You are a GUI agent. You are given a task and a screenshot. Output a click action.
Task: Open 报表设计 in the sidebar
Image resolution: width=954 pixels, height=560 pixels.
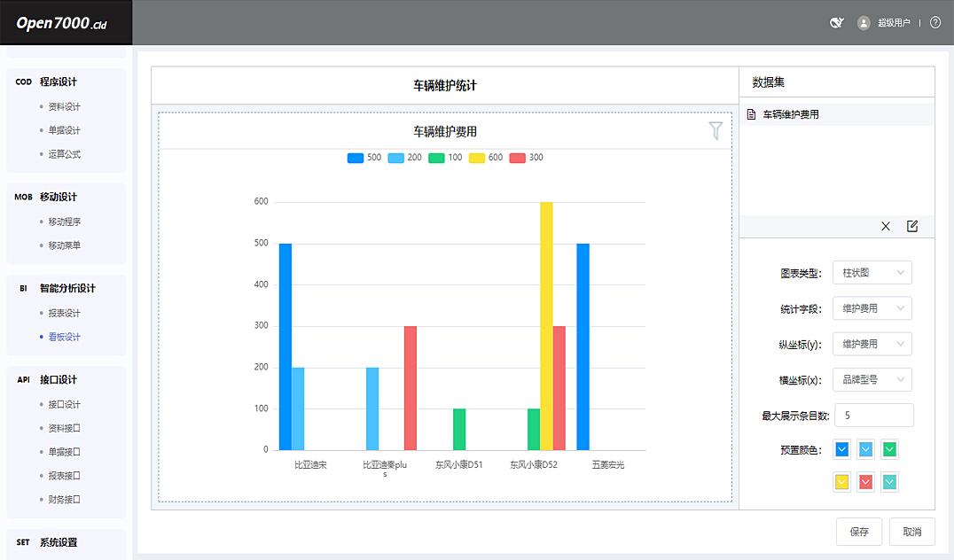point(65,313)
